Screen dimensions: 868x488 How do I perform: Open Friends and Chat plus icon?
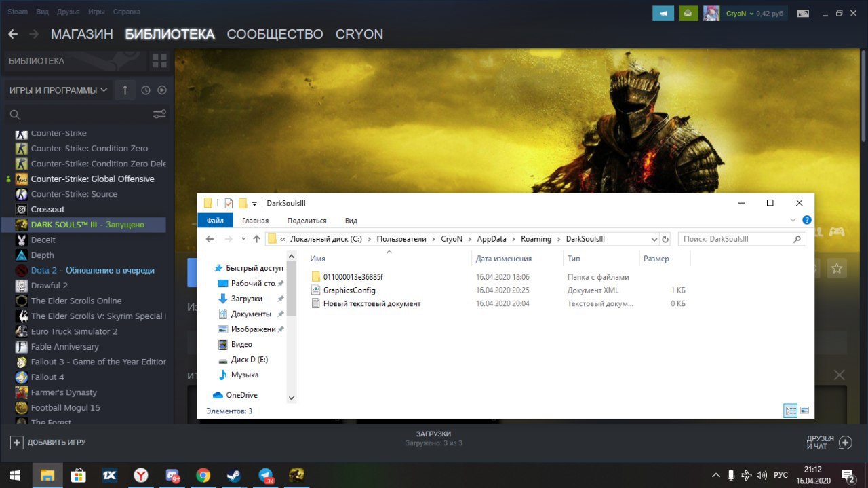click(845, 443)
